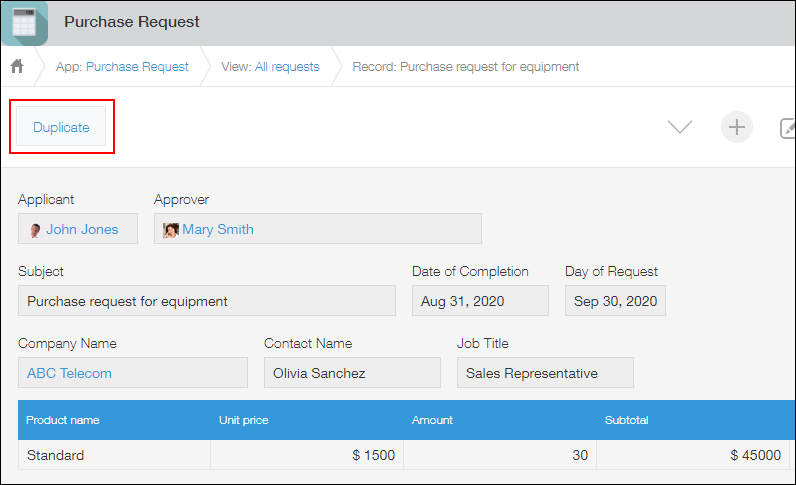Open Mary Smith approver profile link
Viewport: 796px width, 485px height.
[218, 229]
